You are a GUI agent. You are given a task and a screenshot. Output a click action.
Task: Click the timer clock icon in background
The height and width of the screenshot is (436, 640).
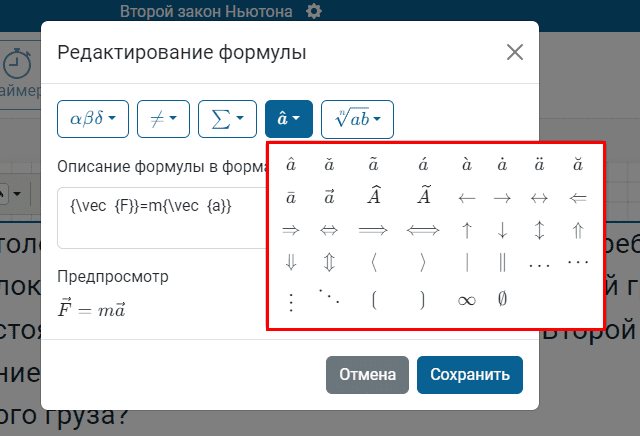tap(17, 64)
